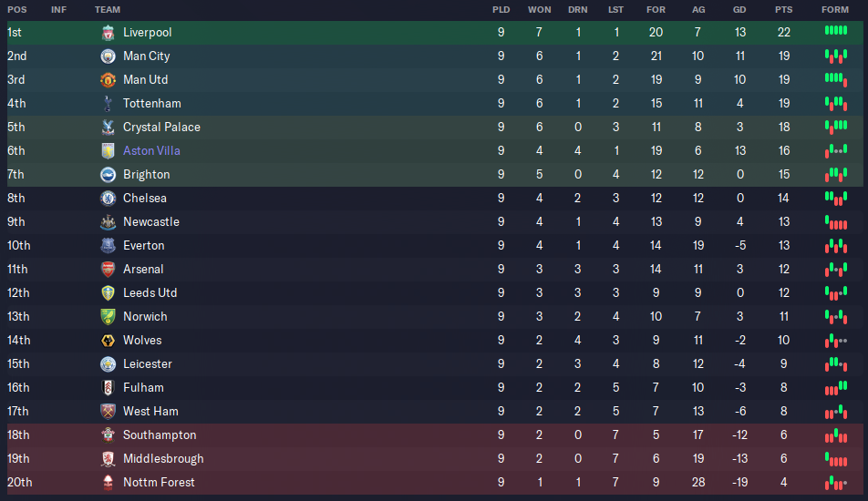Select the Crystal Palace eagle crest
Screen dimensions: 868x501
[108, 128]
